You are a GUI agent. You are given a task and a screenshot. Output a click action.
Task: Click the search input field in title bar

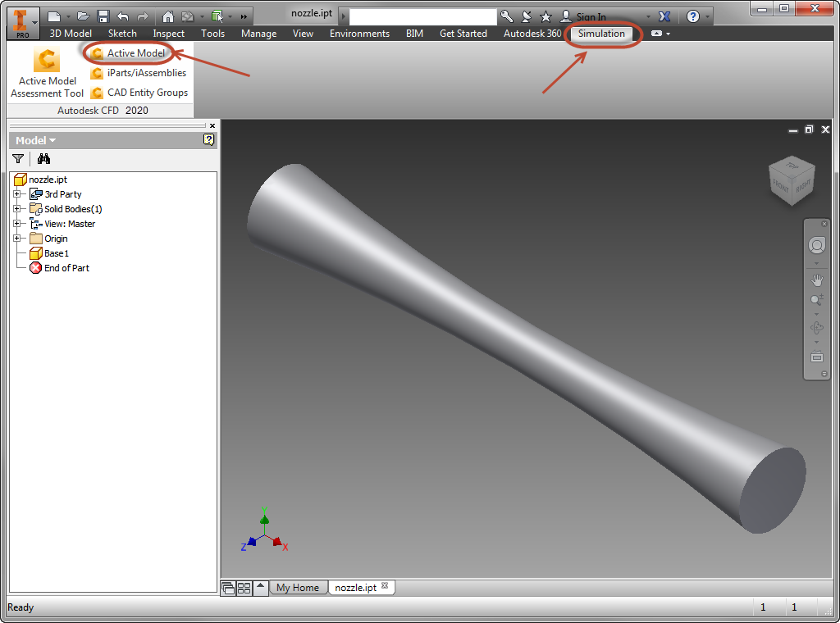pos(422,16)
